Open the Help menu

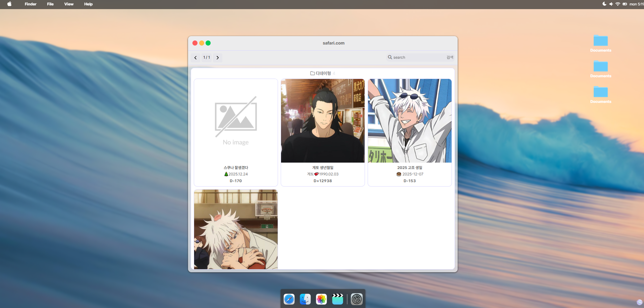click(x=89, y=4)
